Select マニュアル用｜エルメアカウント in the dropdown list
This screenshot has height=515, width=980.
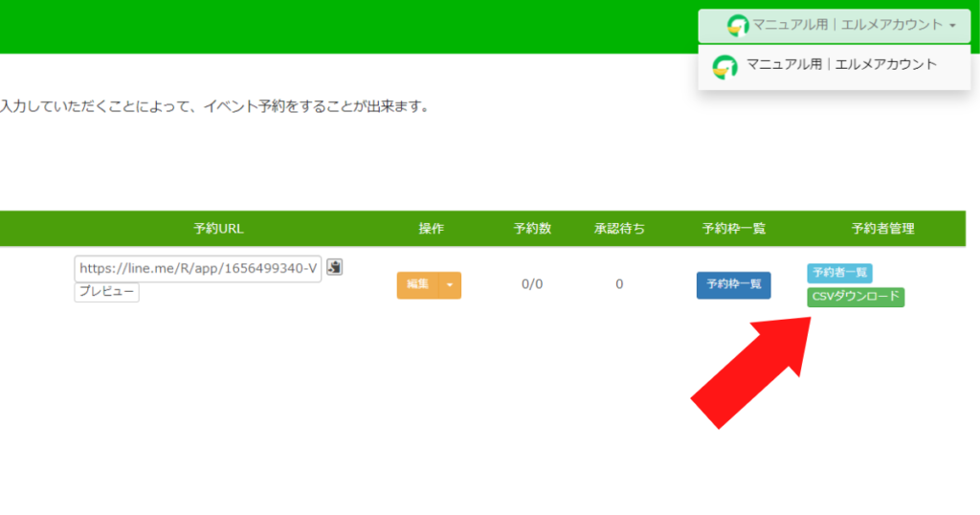pyautogui.click(x=834, y=65)
